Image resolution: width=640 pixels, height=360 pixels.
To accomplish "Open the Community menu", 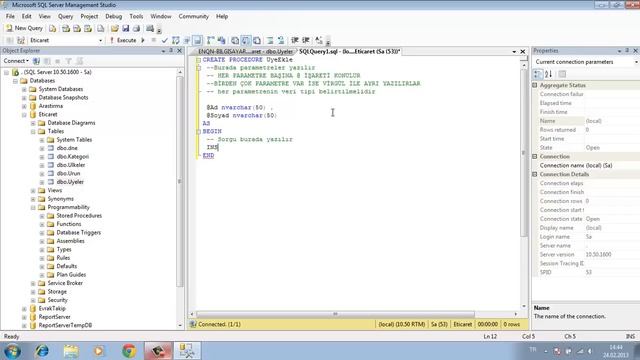I will click(193, 16).
